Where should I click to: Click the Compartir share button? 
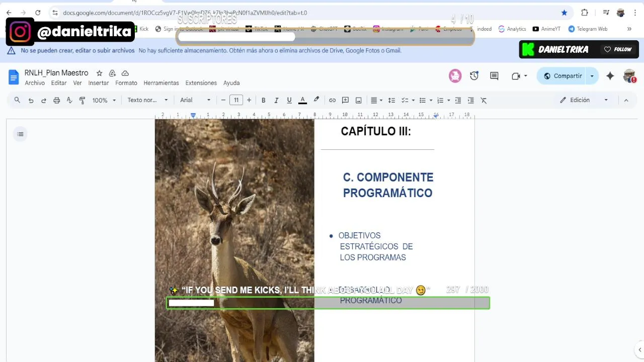point(562,76)
